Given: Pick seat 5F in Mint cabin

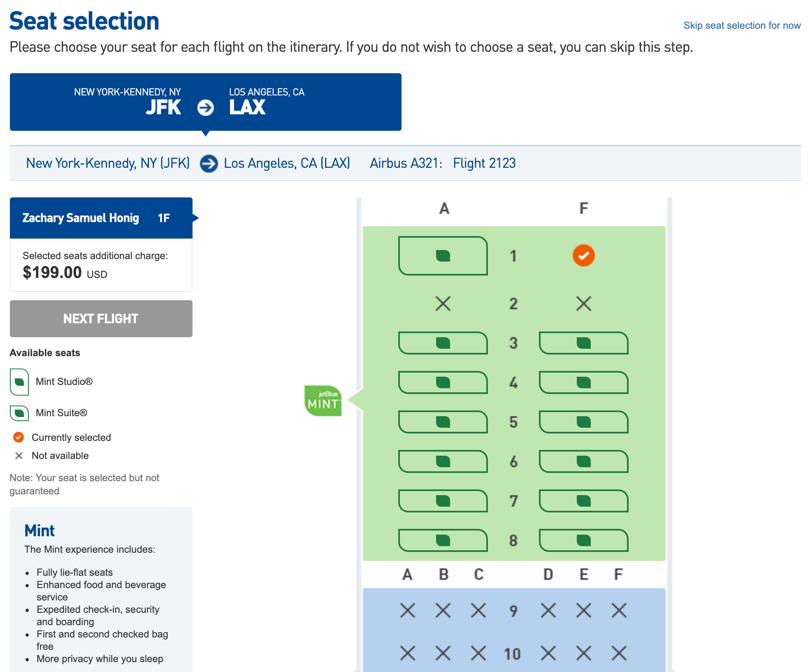Looking at the screenshot, I should 583,422.
